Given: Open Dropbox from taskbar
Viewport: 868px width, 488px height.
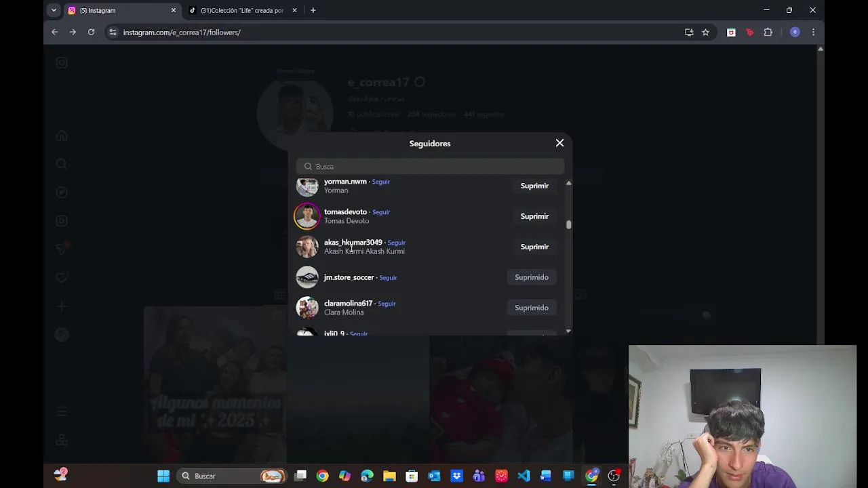Looking at the screenshot, I should 456,476.
